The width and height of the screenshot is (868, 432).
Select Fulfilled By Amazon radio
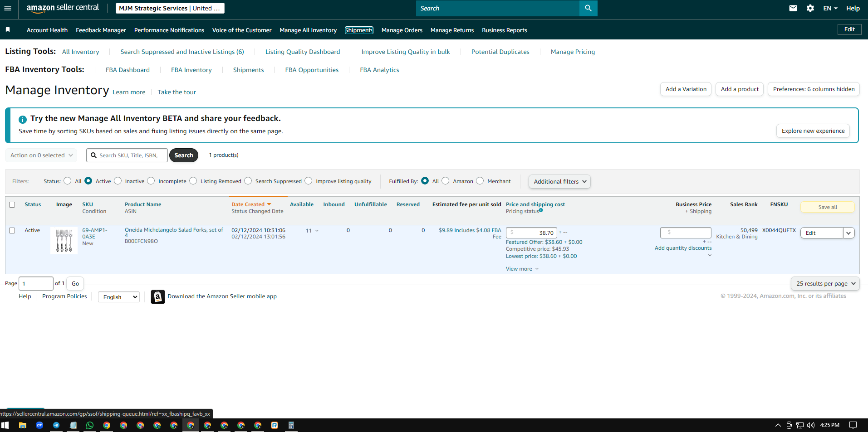[446, 181]
